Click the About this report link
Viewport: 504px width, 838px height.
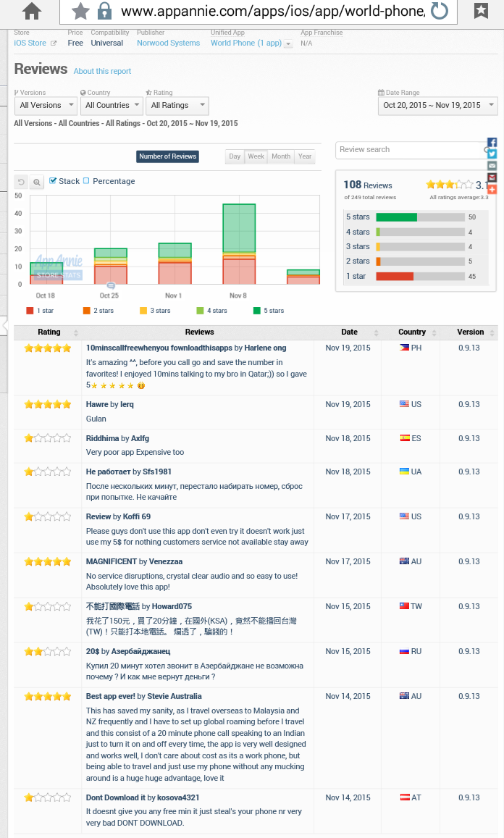[102, 71]
